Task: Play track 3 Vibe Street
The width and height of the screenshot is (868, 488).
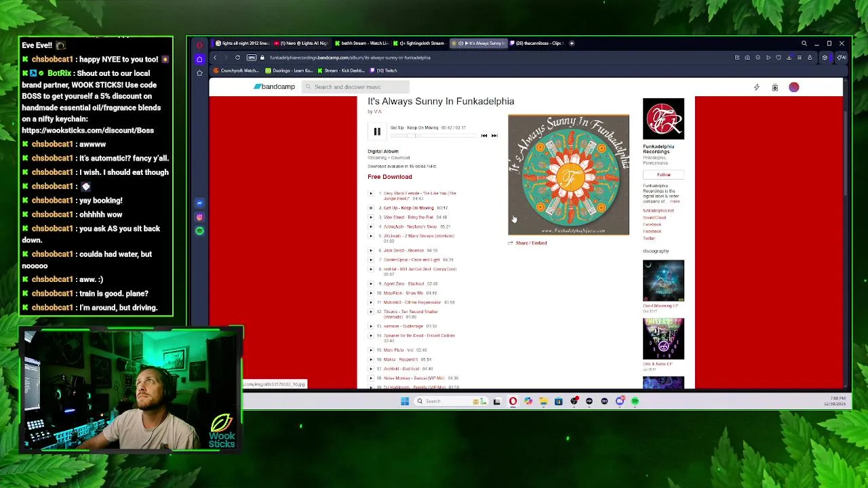Action: coord(371,217)
